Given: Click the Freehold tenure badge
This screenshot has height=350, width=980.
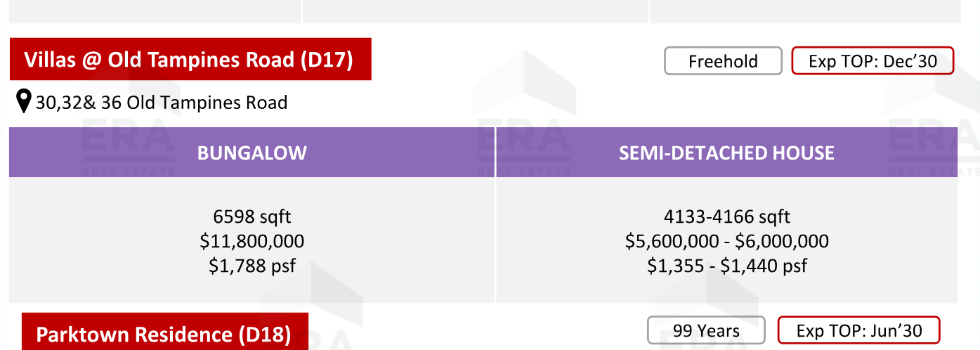Looking at the screenshot, I should [x=723, y=61].
